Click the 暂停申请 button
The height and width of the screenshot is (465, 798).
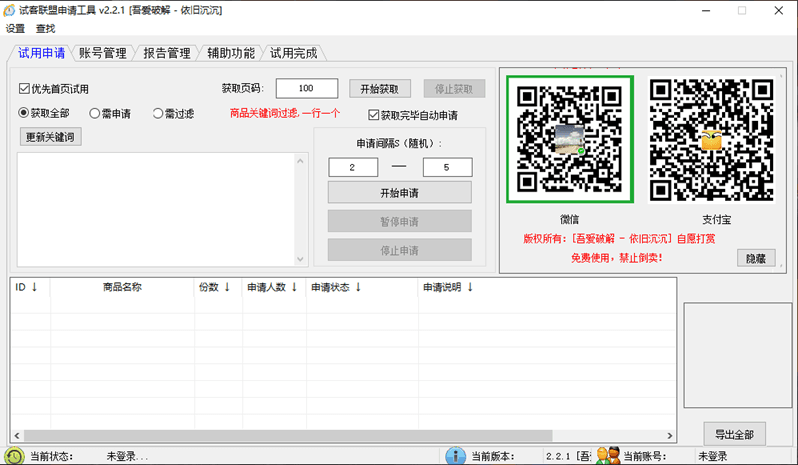click(400, 221)
